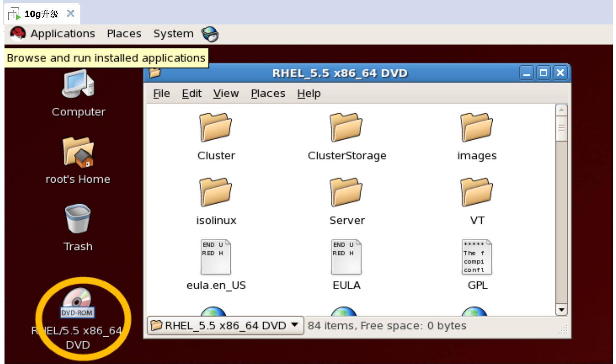Select the EULA text file icon
616x364 pixels.
coord(346,257)
